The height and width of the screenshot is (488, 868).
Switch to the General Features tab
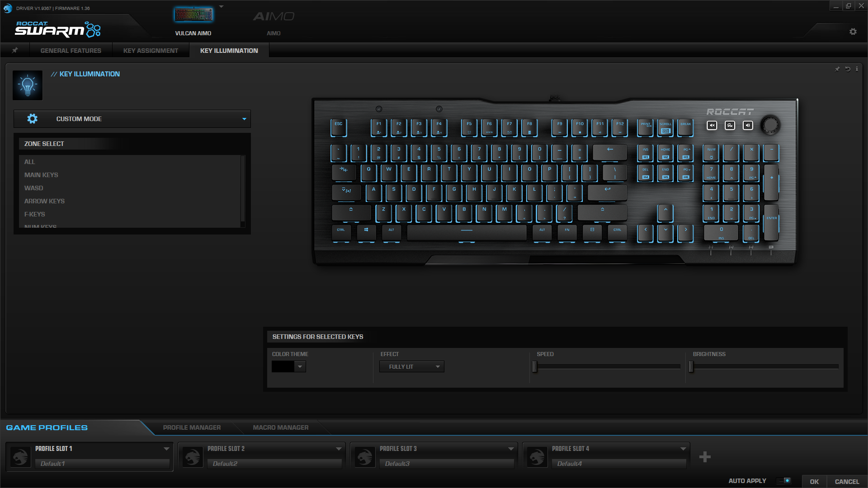(71, 51)
